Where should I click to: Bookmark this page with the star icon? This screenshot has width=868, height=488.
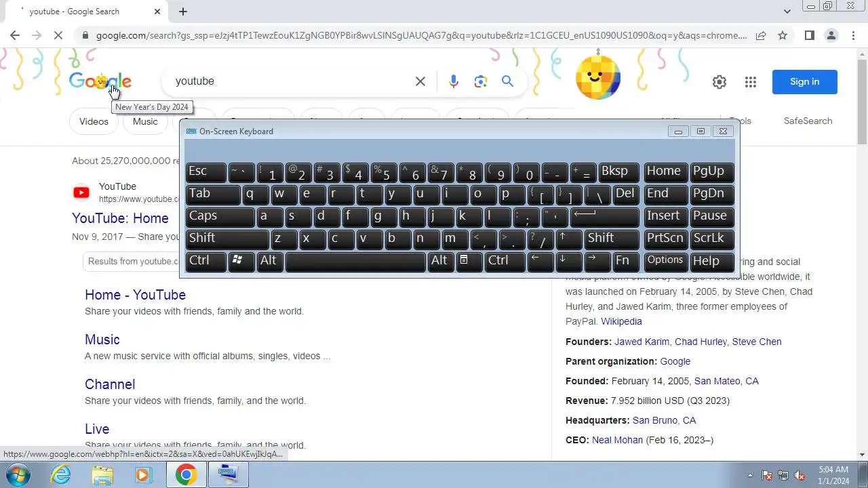(x=783, y=35)
